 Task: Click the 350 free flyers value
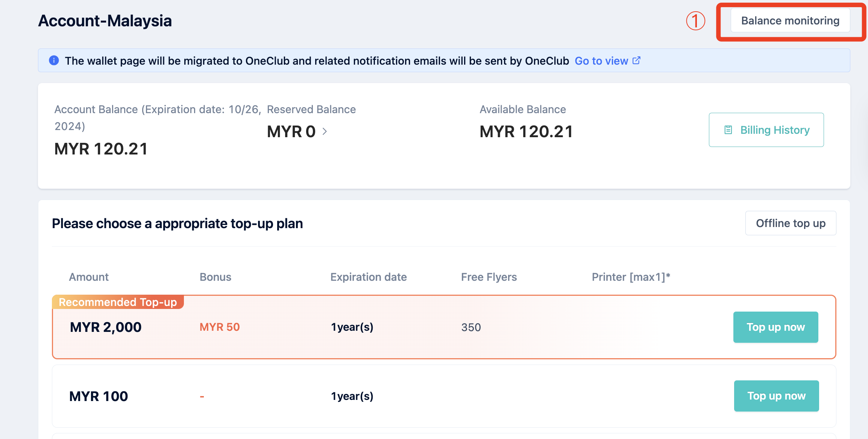click(x=471, y=327)
